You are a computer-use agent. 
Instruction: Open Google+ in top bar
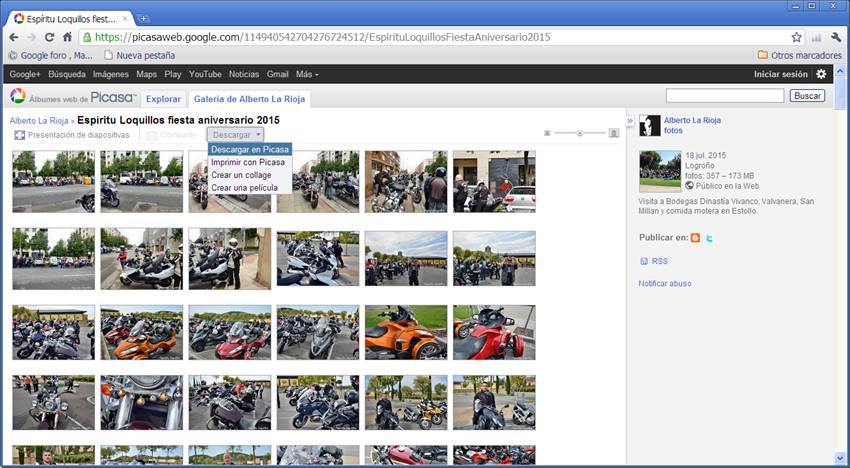(x=25, y=74)
